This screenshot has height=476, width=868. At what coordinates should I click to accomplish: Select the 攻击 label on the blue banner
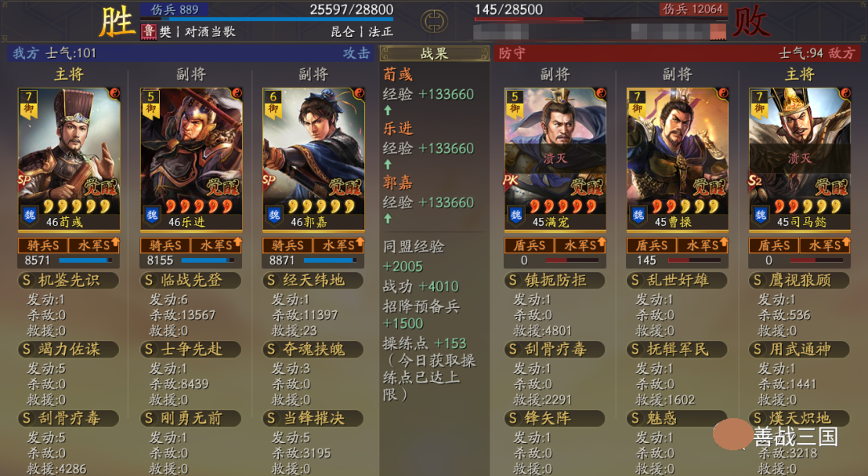pos(356,53)
